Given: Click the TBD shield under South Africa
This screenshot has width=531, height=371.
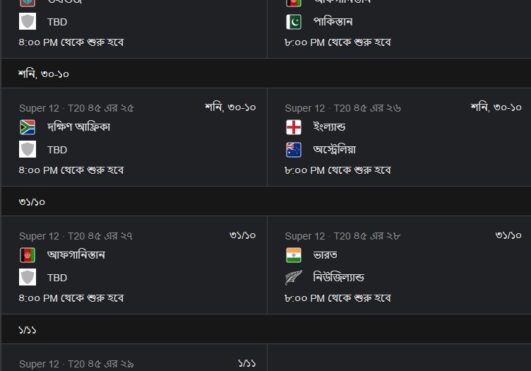Looking at the screenshot, I should [27, 150].
